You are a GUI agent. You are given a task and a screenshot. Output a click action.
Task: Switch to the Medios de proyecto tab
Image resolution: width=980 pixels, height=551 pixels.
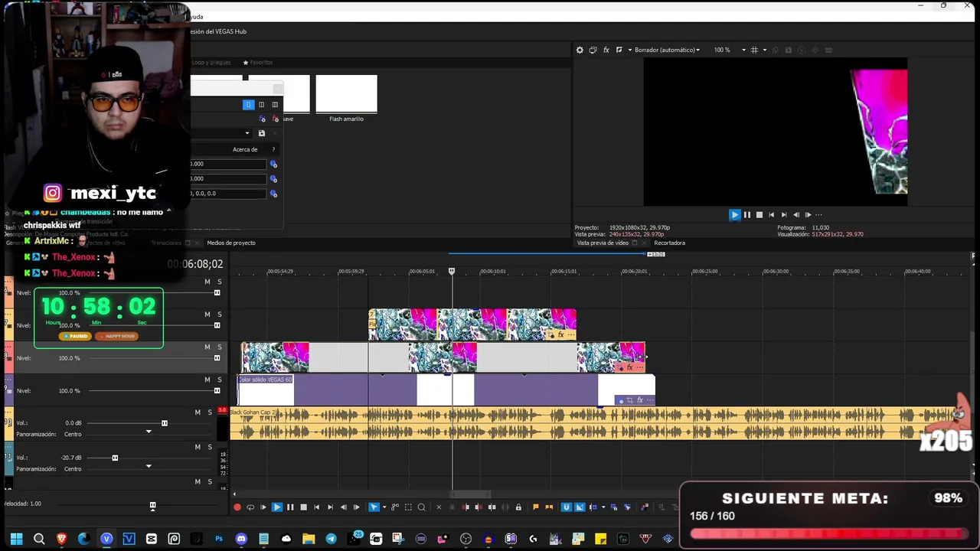(x=231, y=243)
